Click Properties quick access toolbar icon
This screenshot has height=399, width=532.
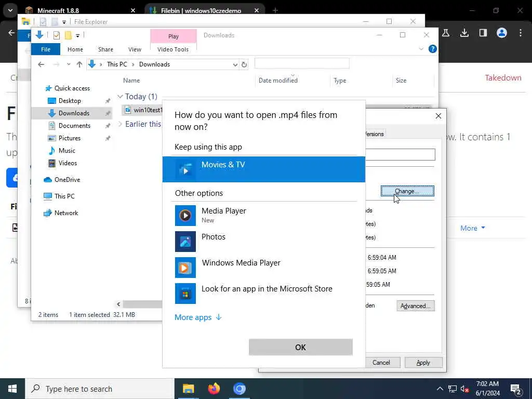pos(56,35)
